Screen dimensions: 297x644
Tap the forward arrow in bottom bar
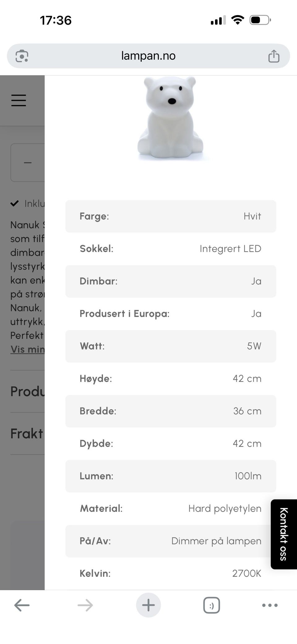pyautogui.click(x=85, y=605)
